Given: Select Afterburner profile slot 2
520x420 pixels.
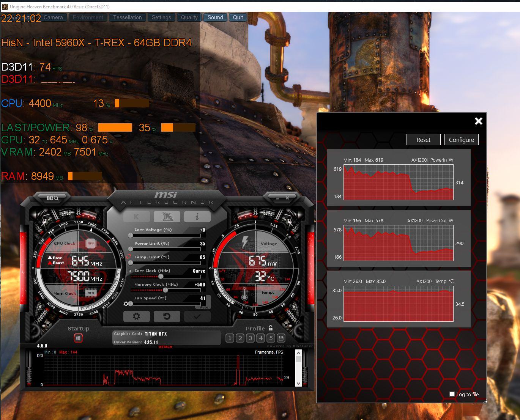Looking at the screenshot, I should click(240, 338).
